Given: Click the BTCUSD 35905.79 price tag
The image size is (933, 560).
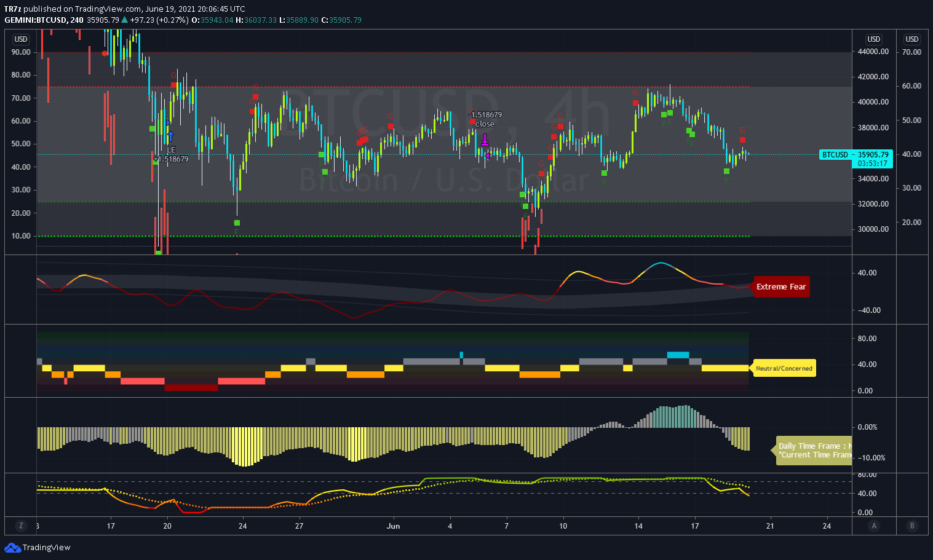Looking at the screenshot, I should (x=856, y=154).
